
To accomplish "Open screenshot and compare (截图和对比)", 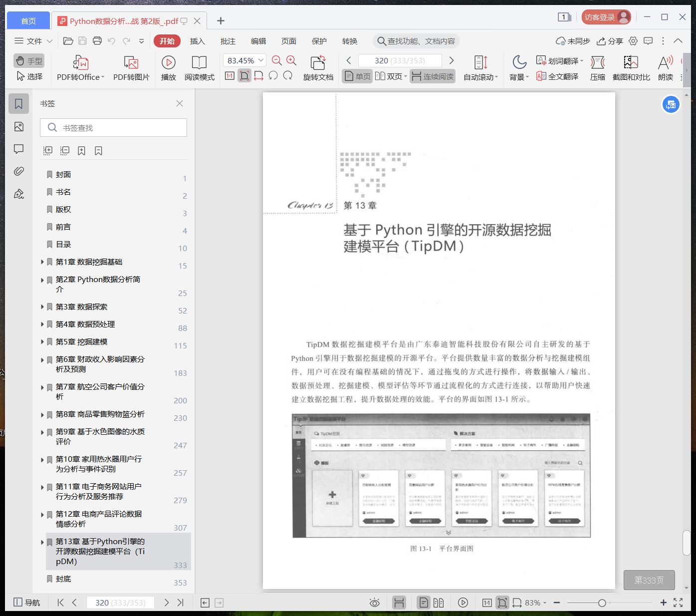I will pyautogui.click(x=631, y=68).
